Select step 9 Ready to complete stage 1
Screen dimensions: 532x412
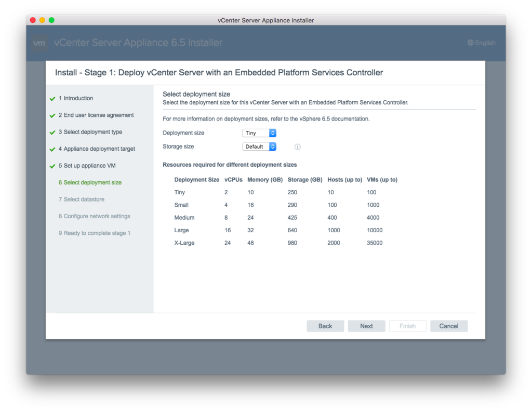pos(95,233)
